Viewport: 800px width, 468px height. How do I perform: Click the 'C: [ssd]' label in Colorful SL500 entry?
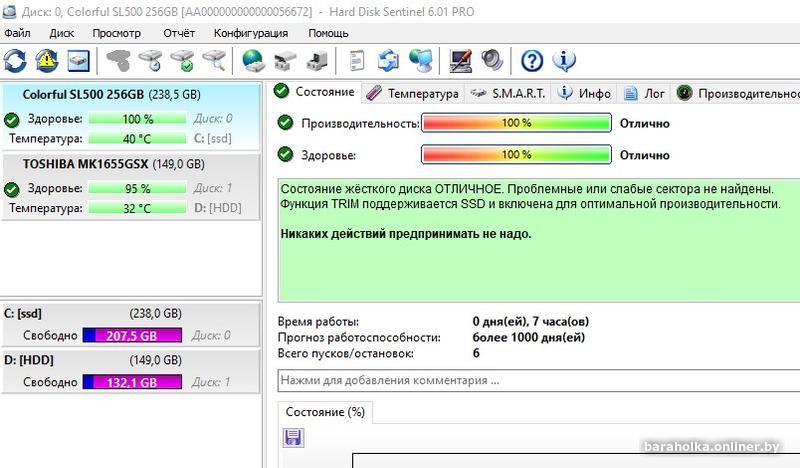[213, 139]
